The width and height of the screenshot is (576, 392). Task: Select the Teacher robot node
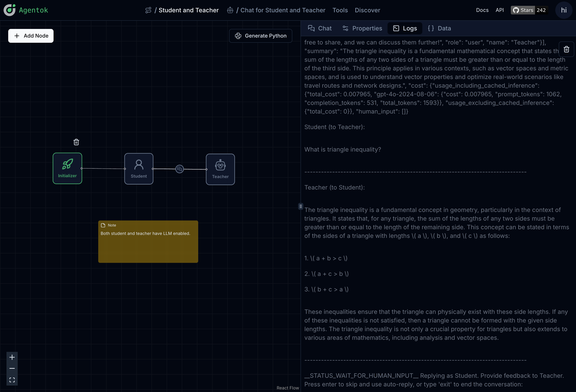pyautogui.click(x=220, y=169)
